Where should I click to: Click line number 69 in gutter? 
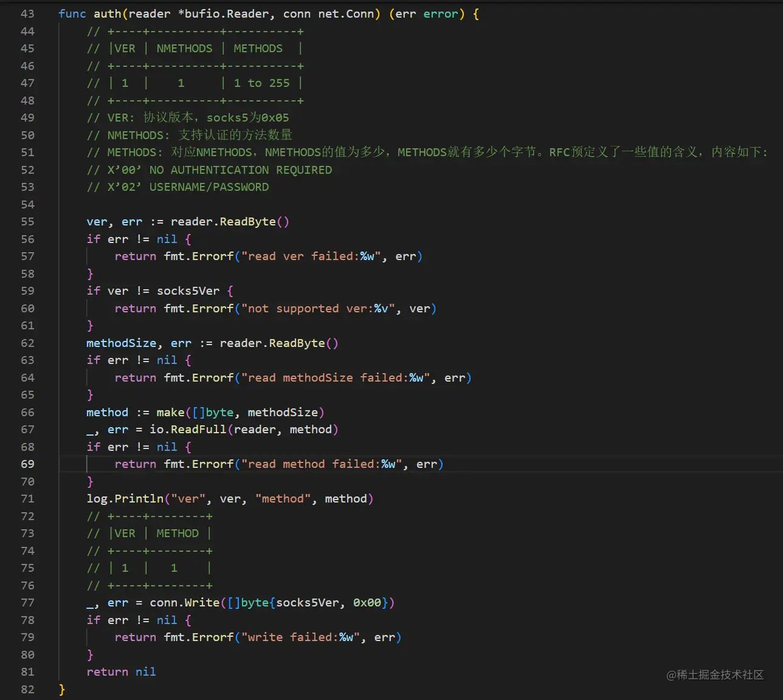coord(27,464)
